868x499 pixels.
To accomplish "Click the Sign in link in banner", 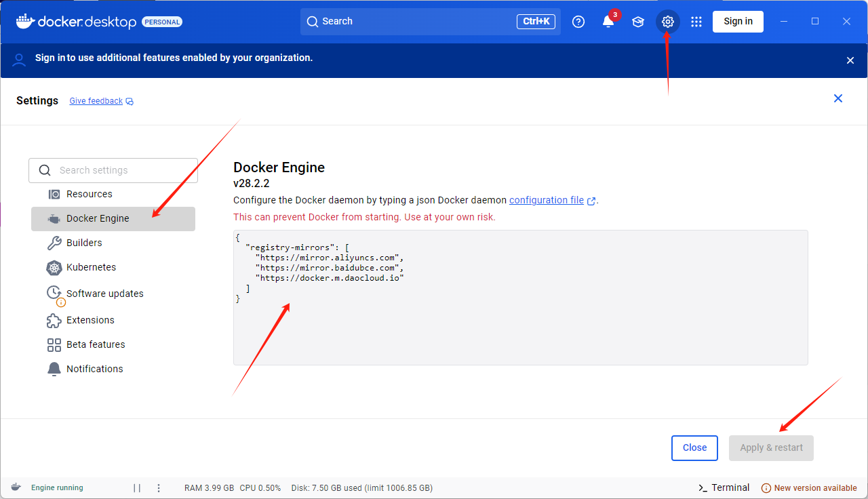I will click(50, 58).
